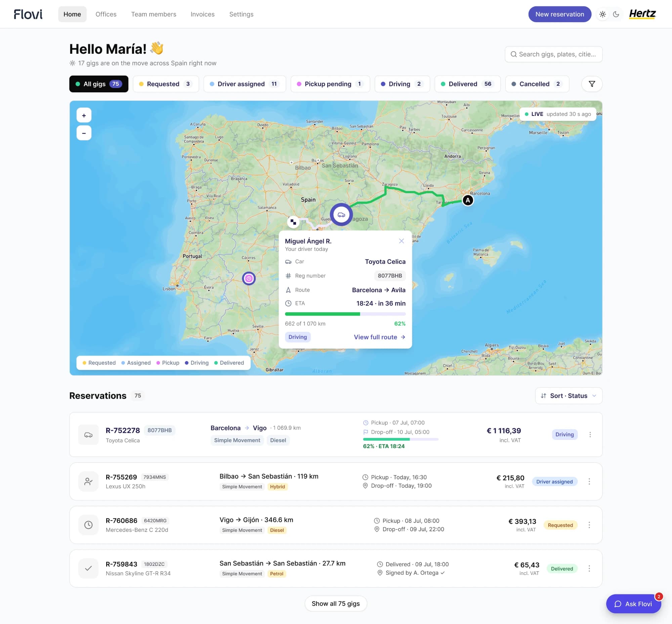This screenshot has height=624, width=672.
Task: Click the Flovi logo
Action: tap(28, 14)
